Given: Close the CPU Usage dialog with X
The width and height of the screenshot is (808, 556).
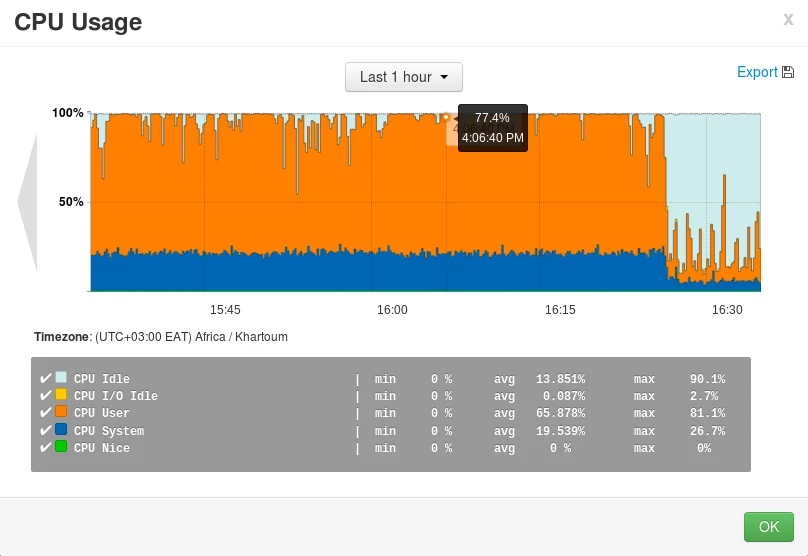Looking at the screenshot, I should click(788, 20).
